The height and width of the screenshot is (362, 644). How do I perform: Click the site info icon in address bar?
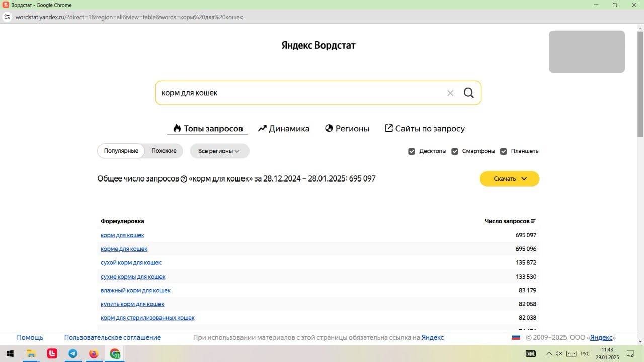tap(7, 17)
